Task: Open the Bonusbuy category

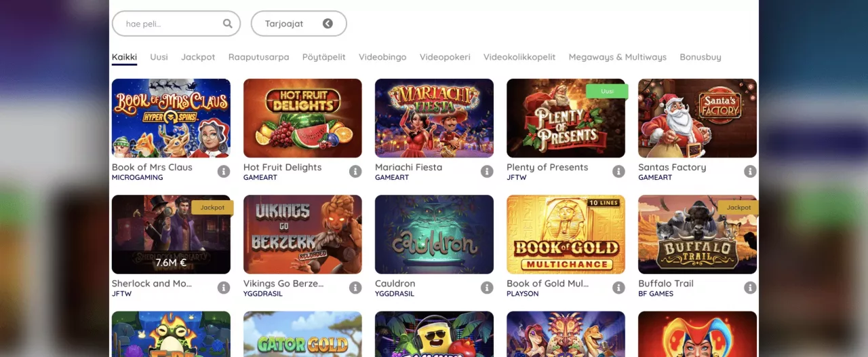Action: 701,57
